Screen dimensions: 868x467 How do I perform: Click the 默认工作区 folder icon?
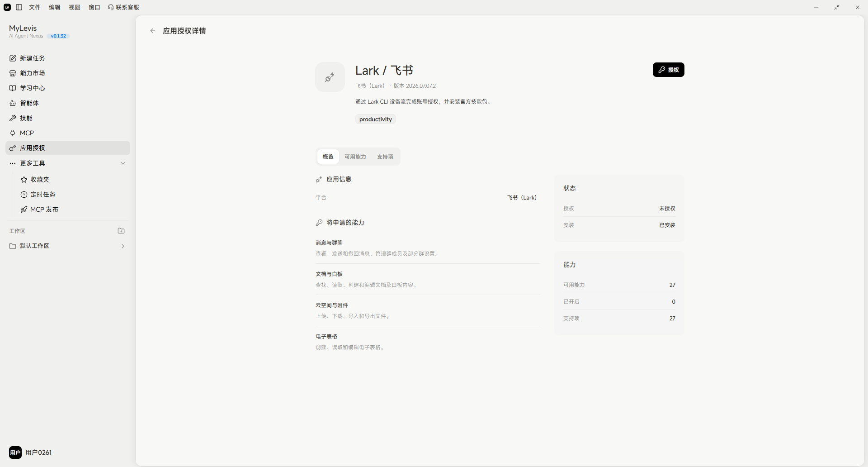[13, 246]
